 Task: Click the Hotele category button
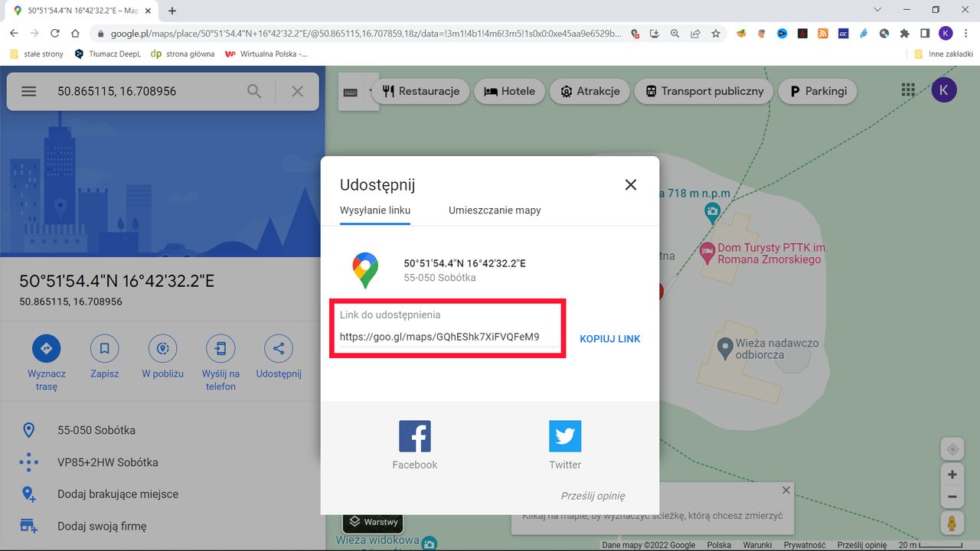pos(509,90)
